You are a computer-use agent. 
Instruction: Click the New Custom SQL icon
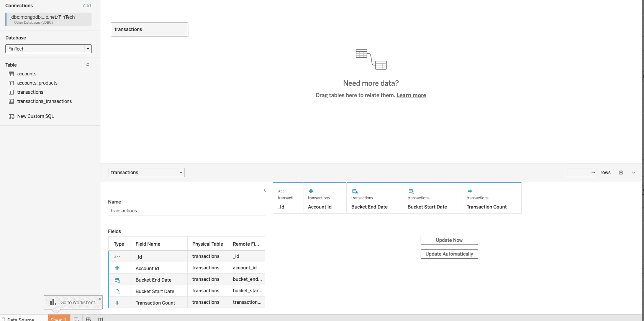(x=11, y=116)
